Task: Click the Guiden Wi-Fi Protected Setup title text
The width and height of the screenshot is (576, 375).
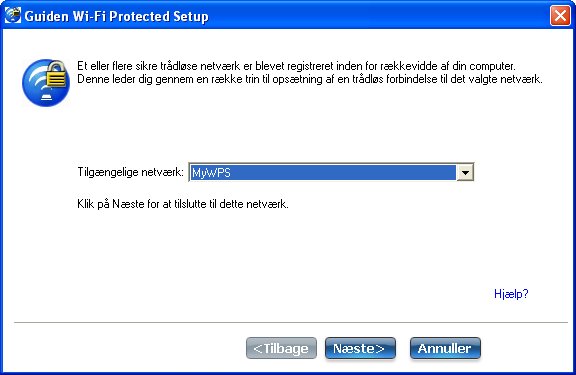Action: [116, 16]
